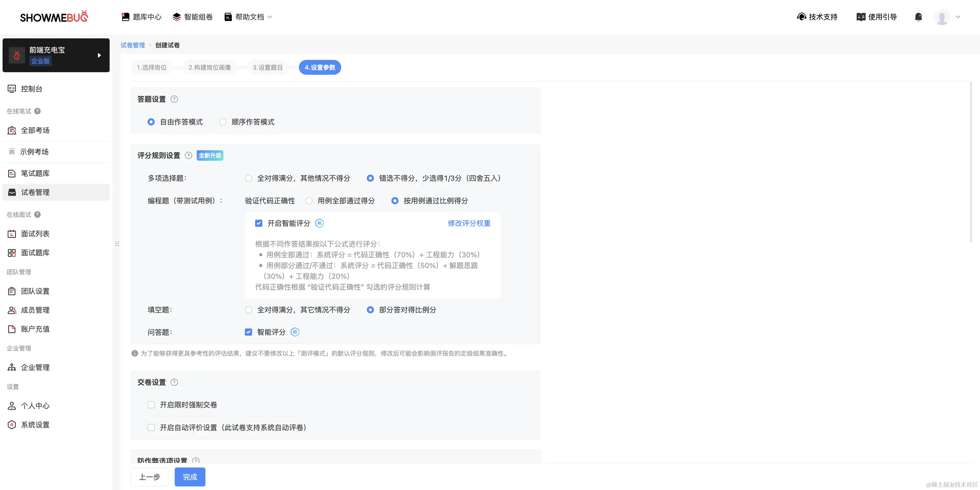Click help icon next to 交卷设置
Image resolution: width=980 pixels, height=490 pixels.
tap(174, 382)
